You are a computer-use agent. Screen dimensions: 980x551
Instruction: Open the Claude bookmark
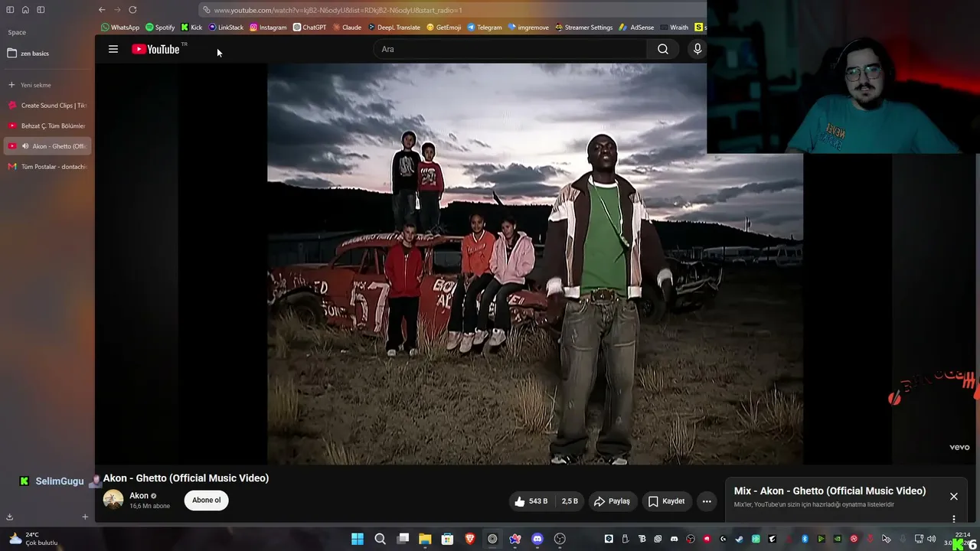pos(347,28)
